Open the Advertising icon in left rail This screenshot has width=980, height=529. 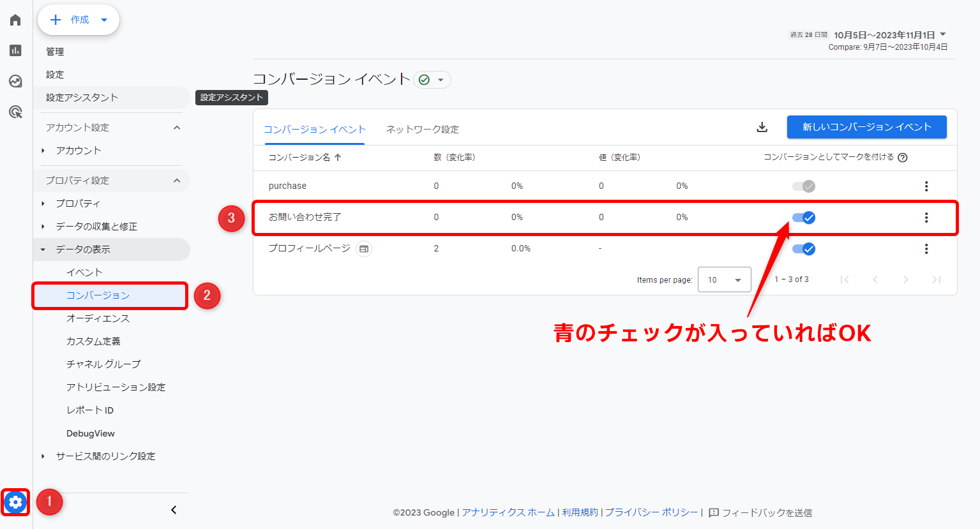pos(16,112)
